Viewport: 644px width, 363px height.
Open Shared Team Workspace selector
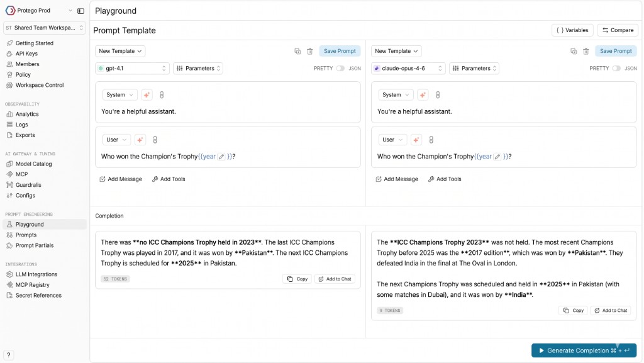pyautogui.click(x=45, y=28)
